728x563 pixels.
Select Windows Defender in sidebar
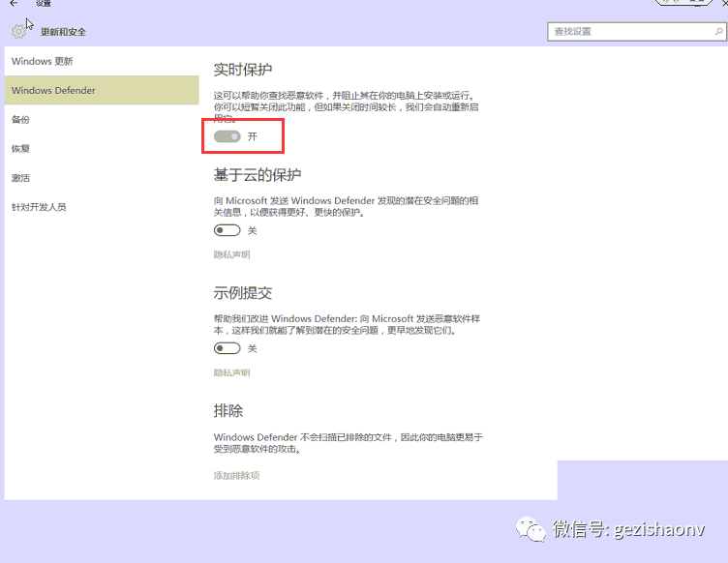pyautogui.click(x=102, y=90)
